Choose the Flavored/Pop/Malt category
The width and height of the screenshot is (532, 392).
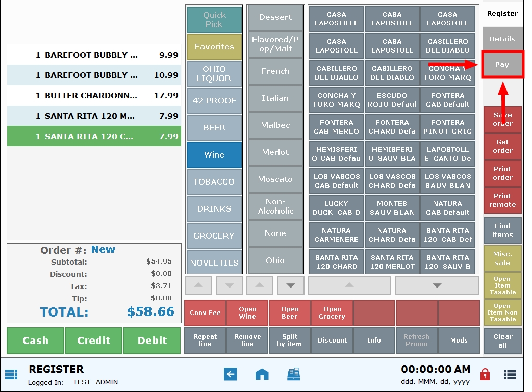275,44
